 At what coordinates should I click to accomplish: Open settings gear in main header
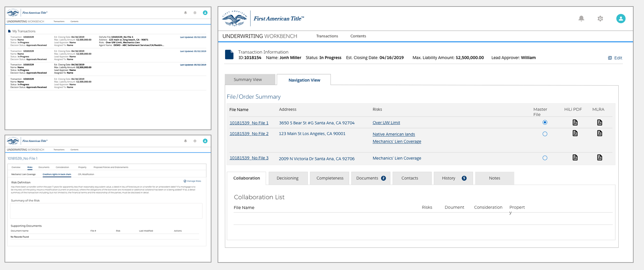click(600, 19)
